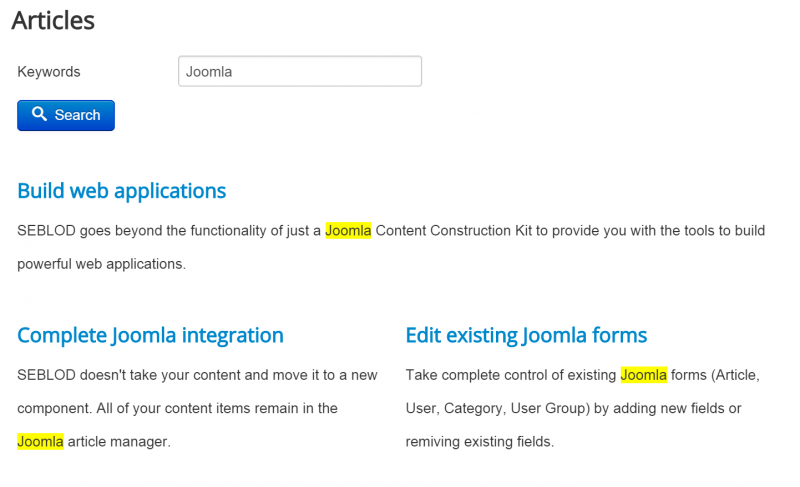Click highlighted Joomla before article manager

tap(40, 442)
